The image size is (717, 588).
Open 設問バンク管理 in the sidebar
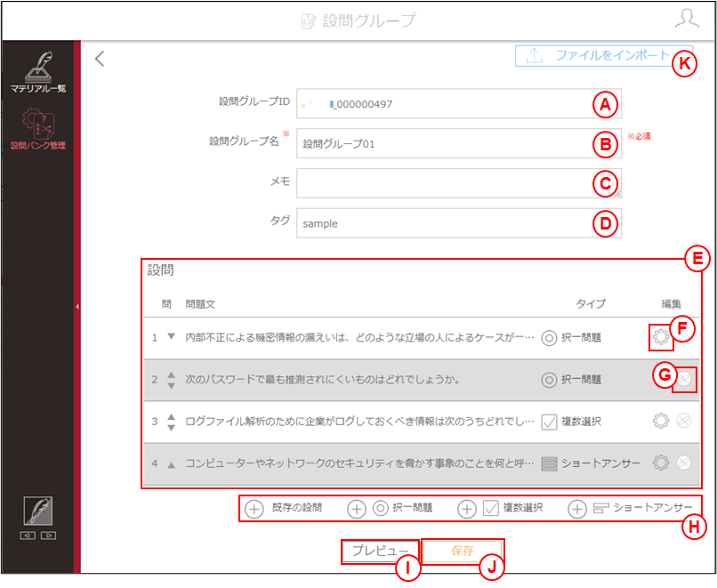(38, 129)
